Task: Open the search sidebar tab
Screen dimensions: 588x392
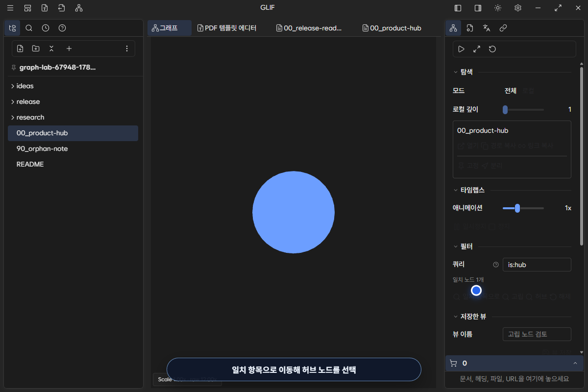Action: click(29, 28)
